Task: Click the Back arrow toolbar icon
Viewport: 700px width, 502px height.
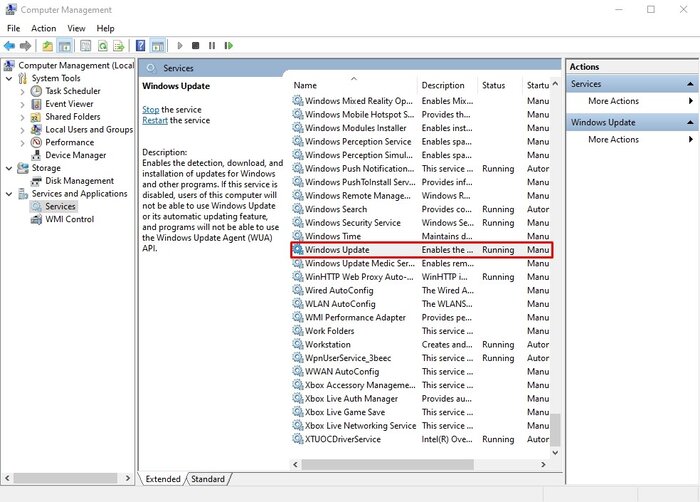Action: tap(9, 46)
